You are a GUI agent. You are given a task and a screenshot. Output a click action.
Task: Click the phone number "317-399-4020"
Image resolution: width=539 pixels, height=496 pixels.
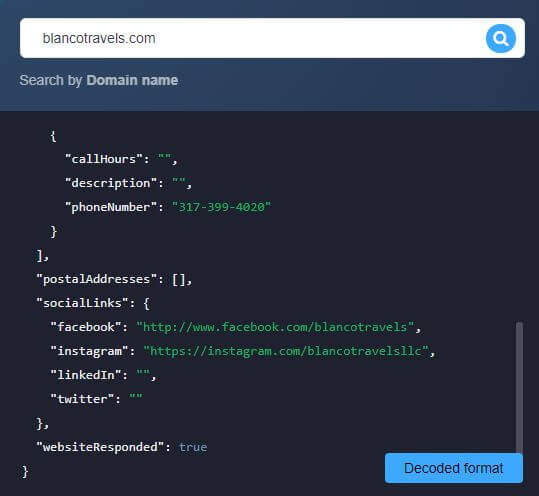[221, 207]
